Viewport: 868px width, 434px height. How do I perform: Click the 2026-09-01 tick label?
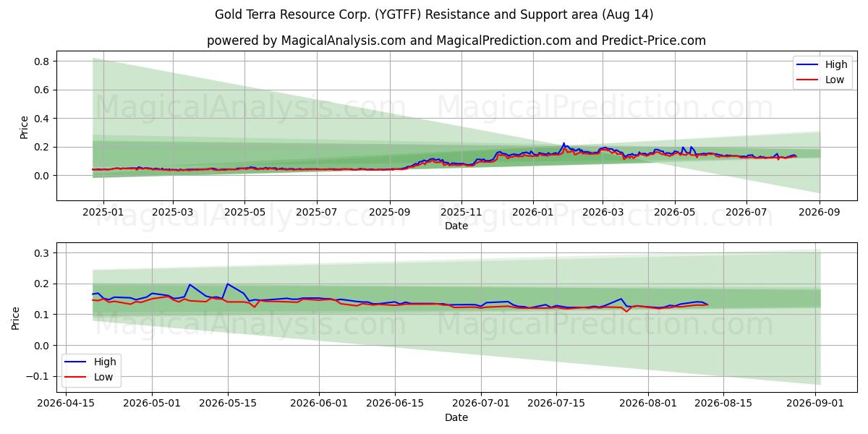click(x=816, y=404)
